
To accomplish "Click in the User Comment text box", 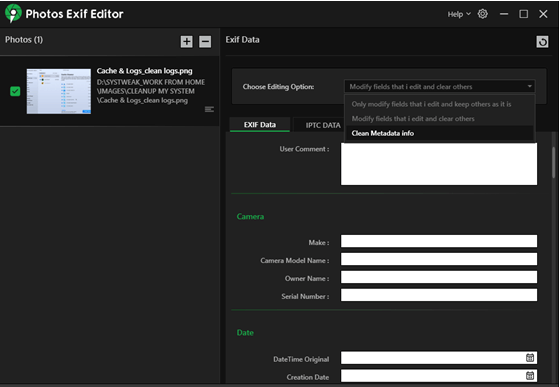I will click(x=439, y=164).
